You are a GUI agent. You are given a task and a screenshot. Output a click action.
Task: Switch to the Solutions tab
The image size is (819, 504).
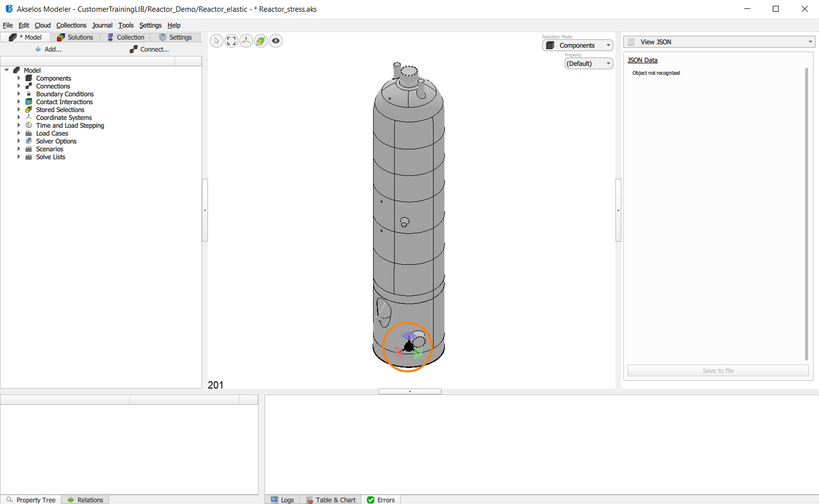point(75,37)
